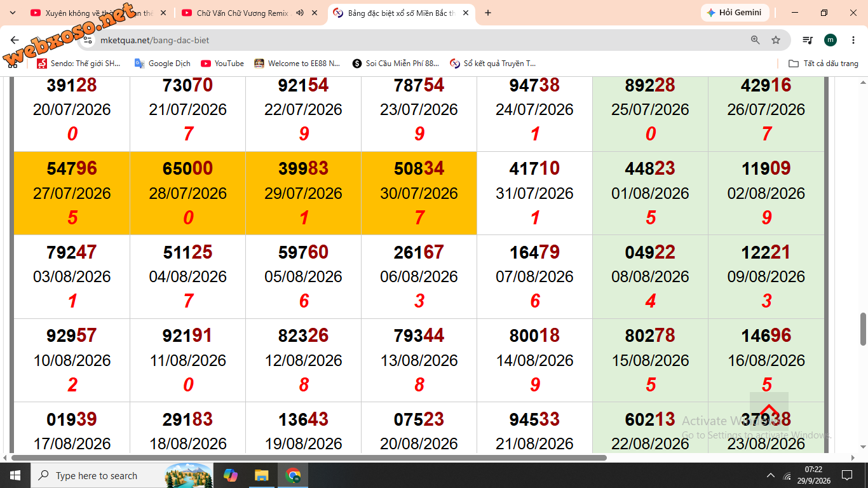This screenshot has height=488, width=868.
Task: Click the date 29/07/2026
Action: click(303, 193)
